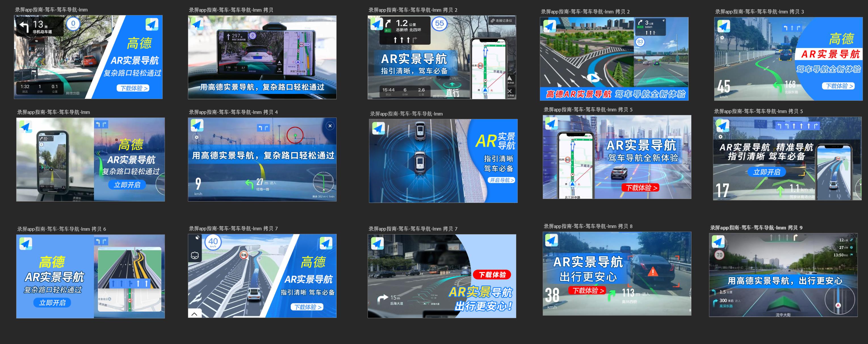Viewport: 868px width, 344px height.
Task: Click the text 用高德实景导航，出行更安心
Action: tap(785, 281)
